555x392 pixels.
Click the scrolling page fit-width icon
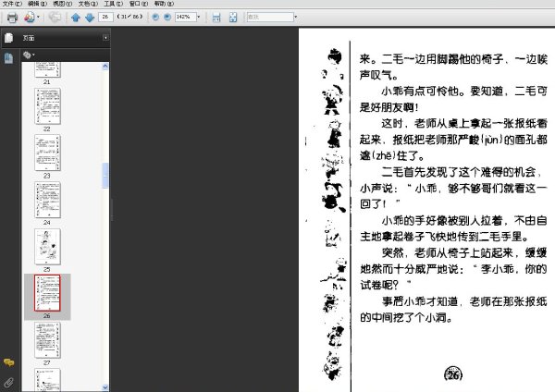(x=216, y=18)
